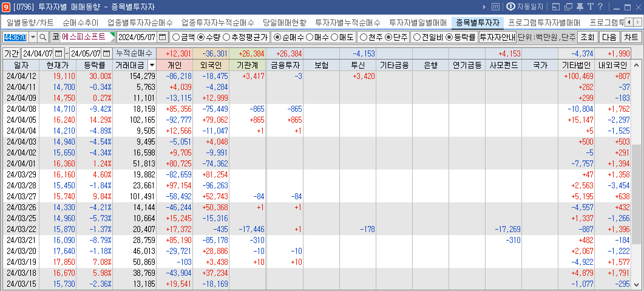
Task: Click 금융투자 column header
Action: pos(285,65)
